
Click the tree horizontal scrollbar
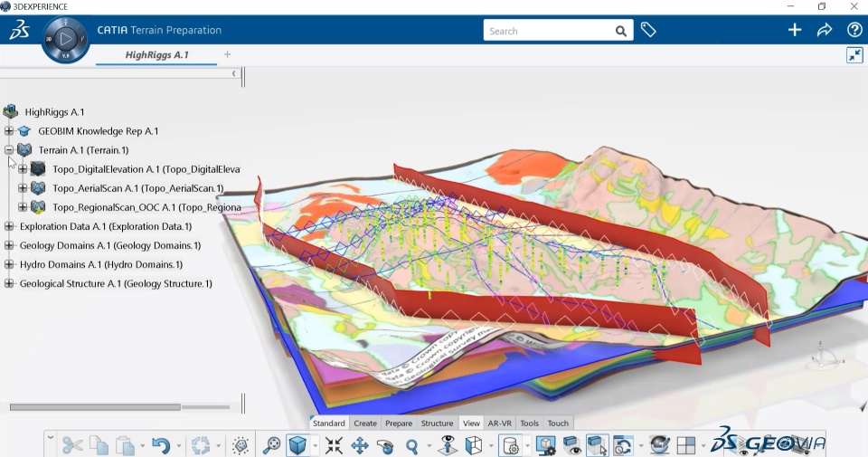(x=95, y=407)
